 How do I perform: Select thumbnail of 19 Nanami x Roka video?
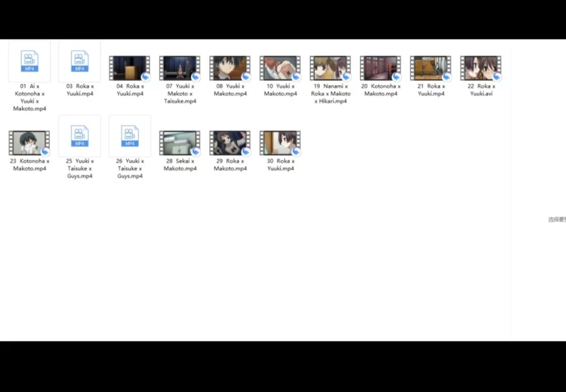[330, 68]
